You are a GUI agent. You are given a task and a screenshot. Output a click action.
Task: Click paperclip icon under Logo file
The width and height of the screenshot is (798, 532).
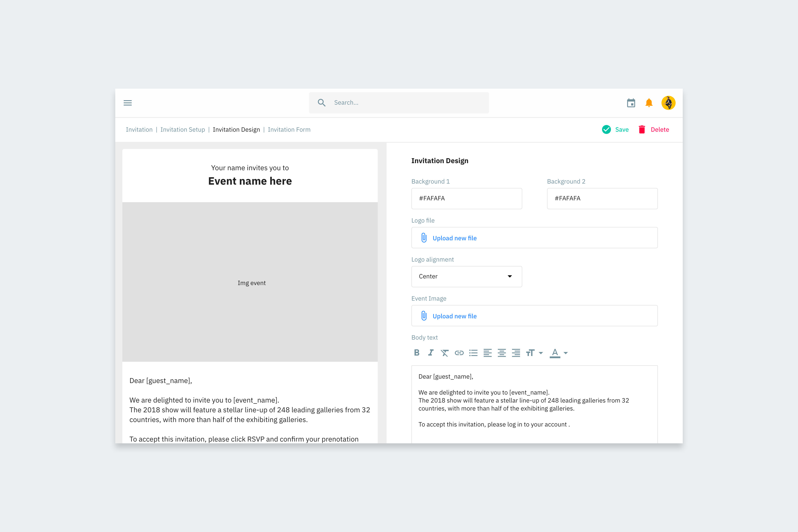pyautogui.click(x=424, y=237)
